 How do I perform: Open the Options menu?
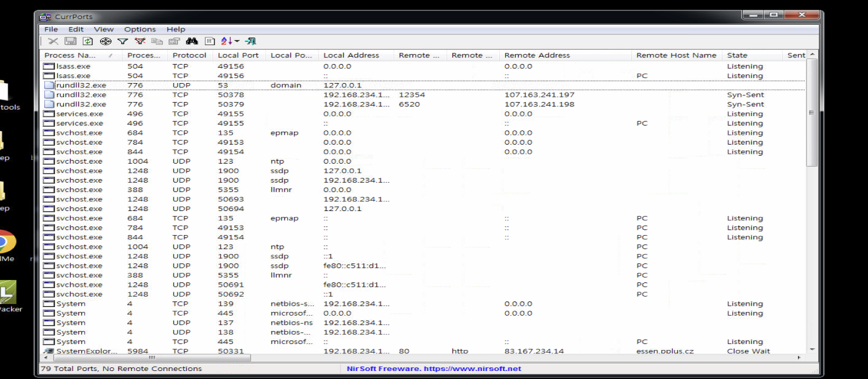[140, 29]
